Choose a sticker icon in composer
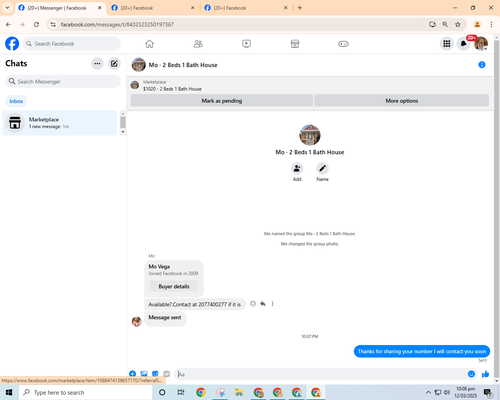The width and height of the screenshot is (500, 400). [x=155, y=374]
